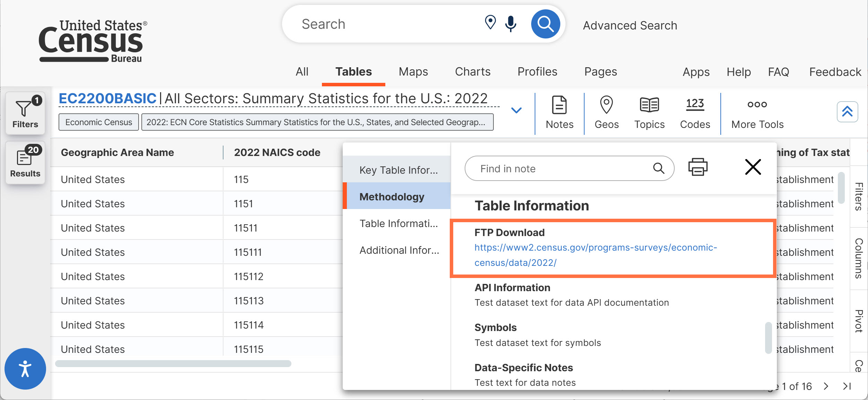The height and width of the screenshot is (400, 868).
Task: Click the EC2200BASIC table ID link
Action: pos(107,98)
